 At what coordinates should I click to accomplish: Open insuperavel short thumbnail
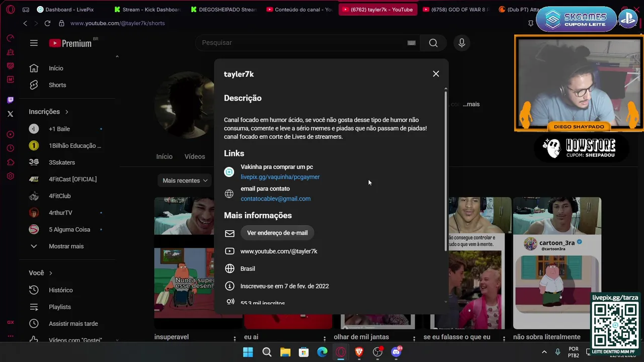(184, 263)
